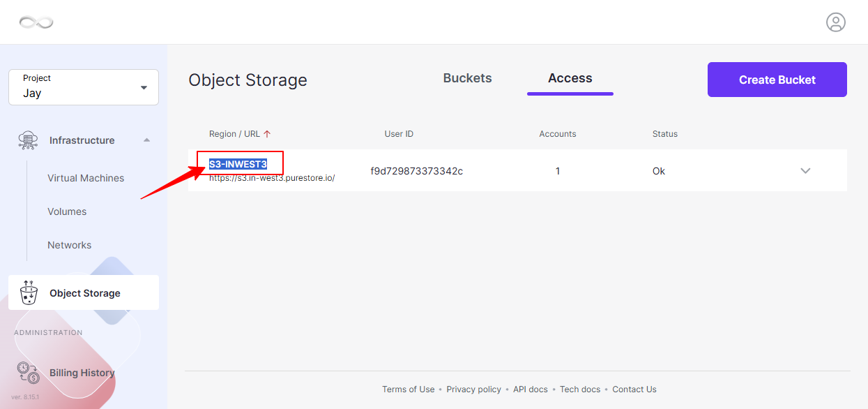Click the Infrastructure cloud icon
The image size is (868, 409).
(28, 140)
